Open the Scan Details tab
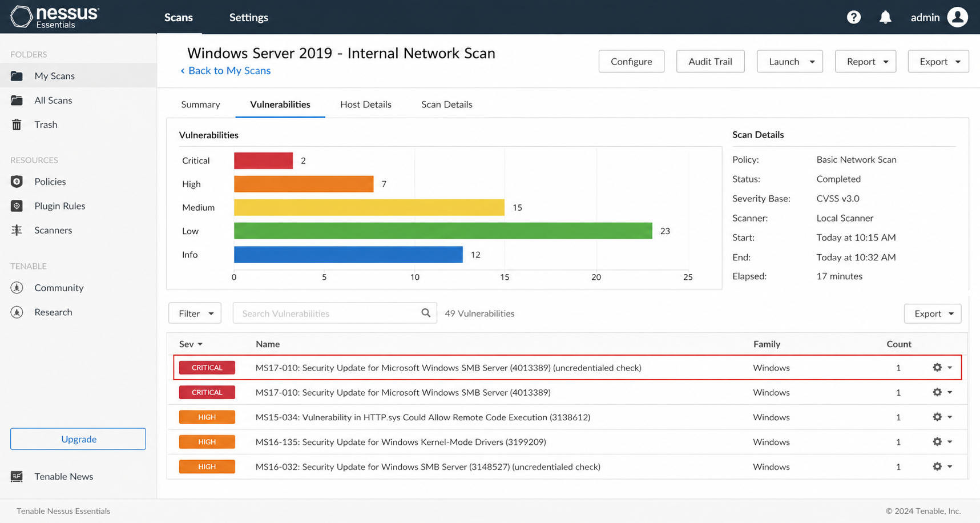 (447, 104)
